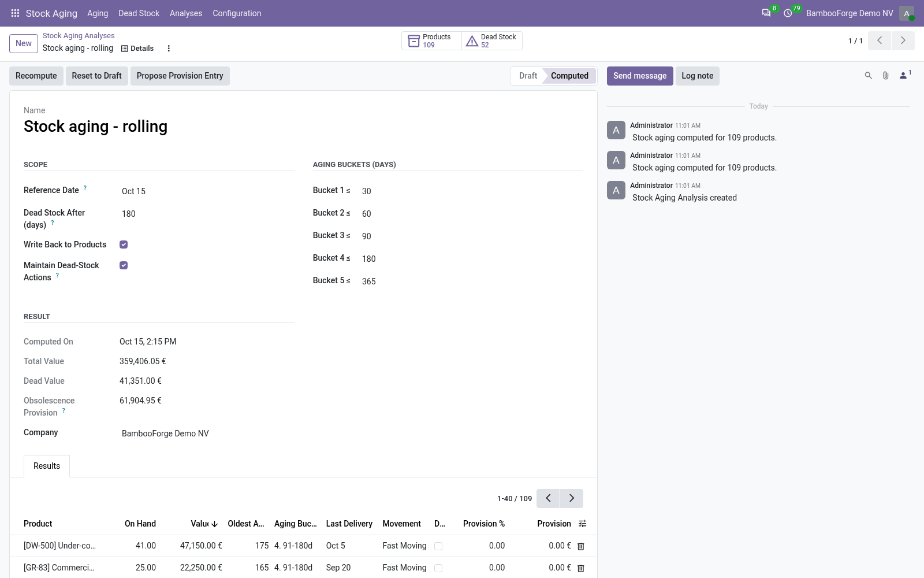Click the New button
Image resolution: width=924 pixels, height=578 pixels.
click(x=24, y=43)
